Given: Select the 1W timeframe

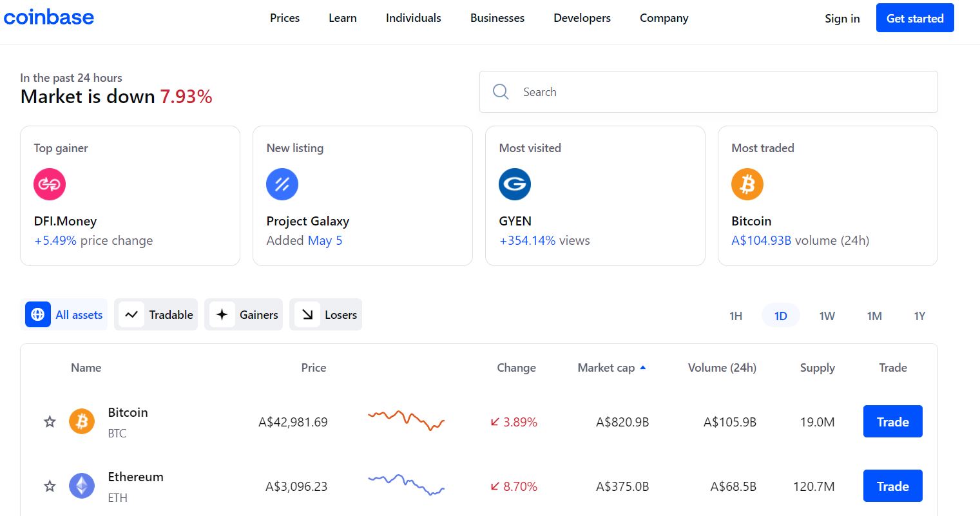Looking at the screenshot, I should click(827, 316).
